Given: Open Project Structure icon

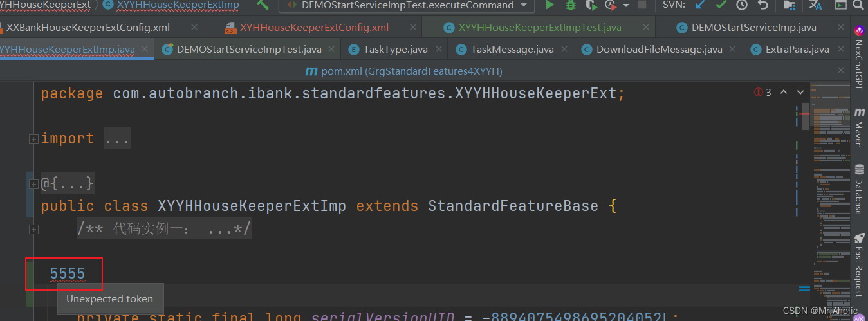Looking at the screenshot, I should tap(790, 5).
